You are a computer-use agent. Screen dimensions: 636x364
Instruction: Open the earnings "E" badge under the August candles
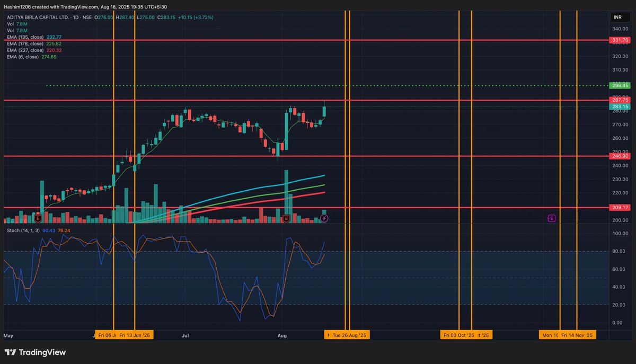286,218
